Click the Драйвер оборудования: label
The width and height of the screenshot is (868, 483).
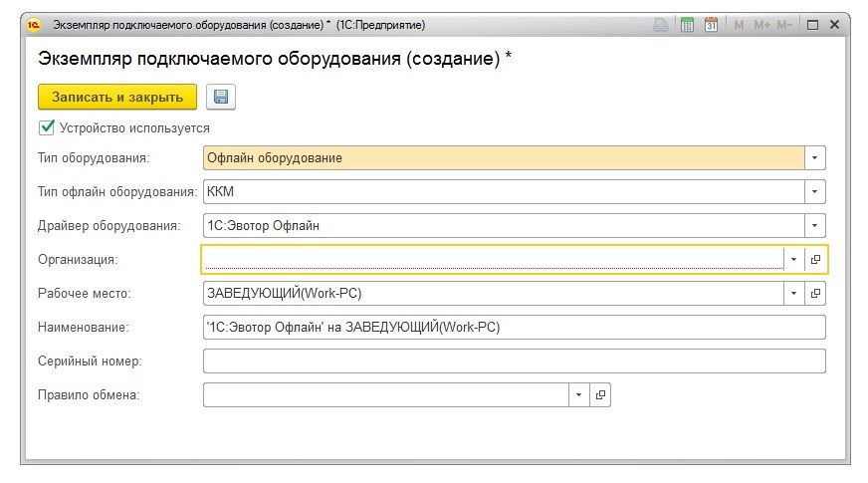[109, 225]
